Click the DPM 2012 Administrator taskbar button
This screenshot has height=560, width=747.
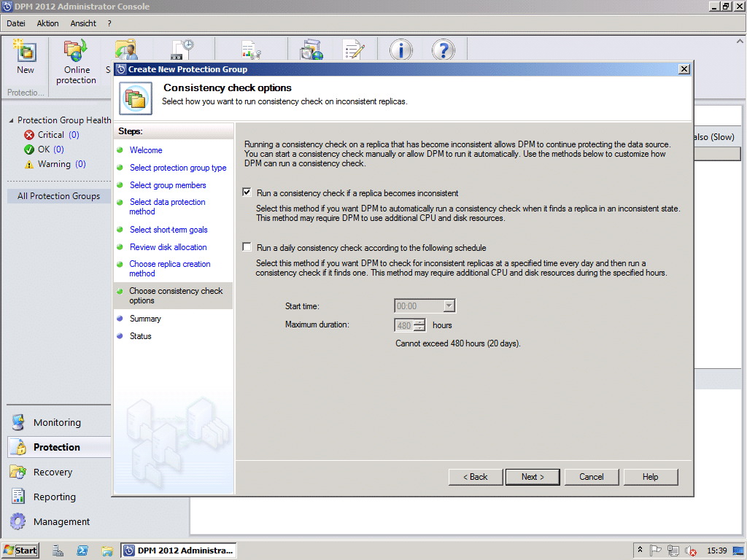tap(179, 551)
